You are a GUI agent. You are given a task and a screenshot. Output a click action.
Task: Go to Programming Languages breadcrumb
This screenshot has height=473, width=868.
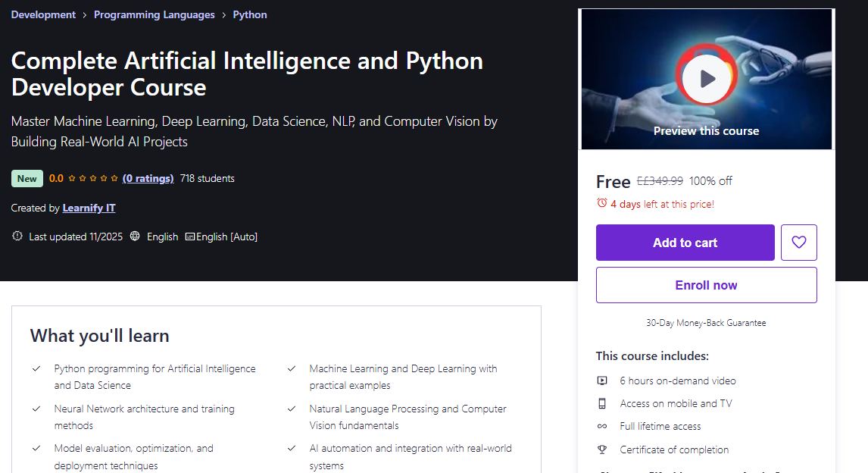coord(154,15)
